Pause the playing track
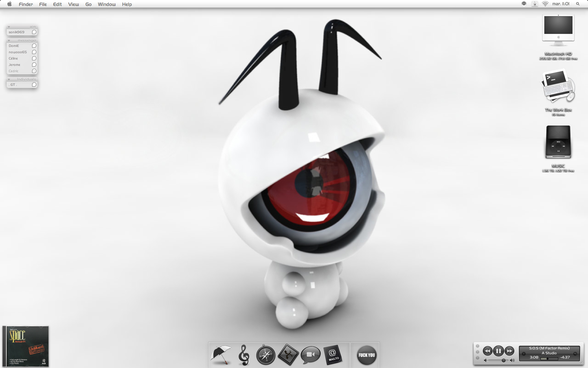The image size is (588, 368). [x=498, y=351]
